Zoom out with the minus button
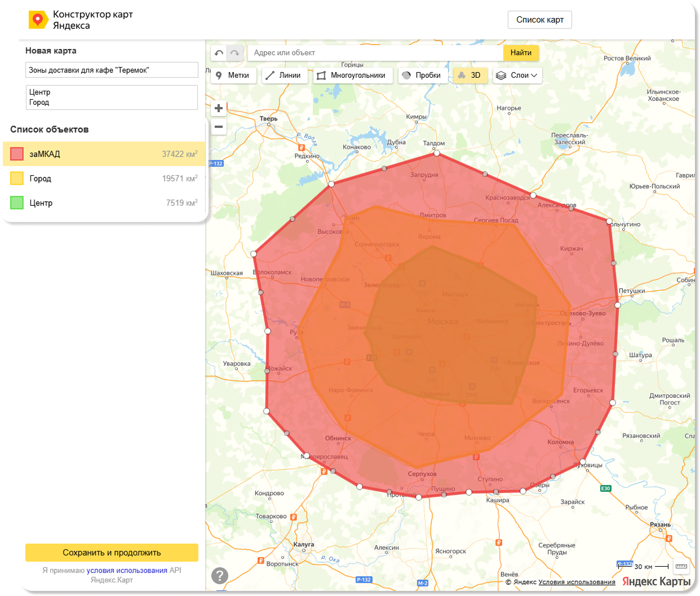700x596 pixels. (219, 127)
